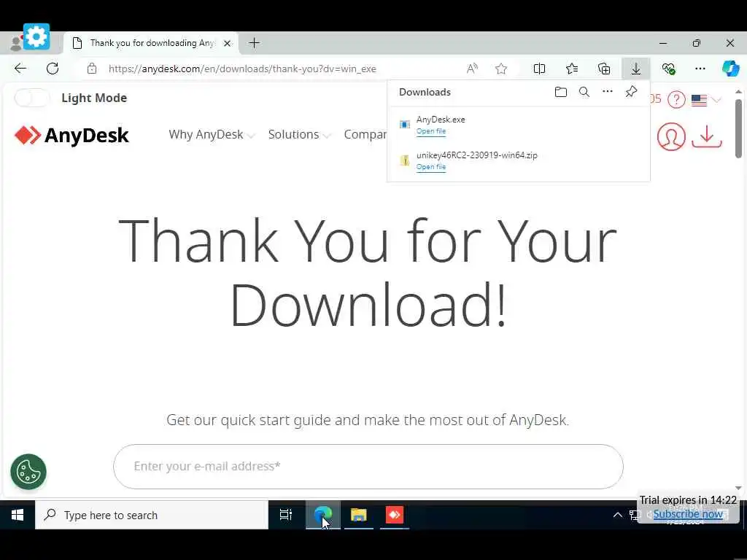Open AnyDesk from the taskbar
The width and height of the screenshot is (747, 560).
point(395,515)
